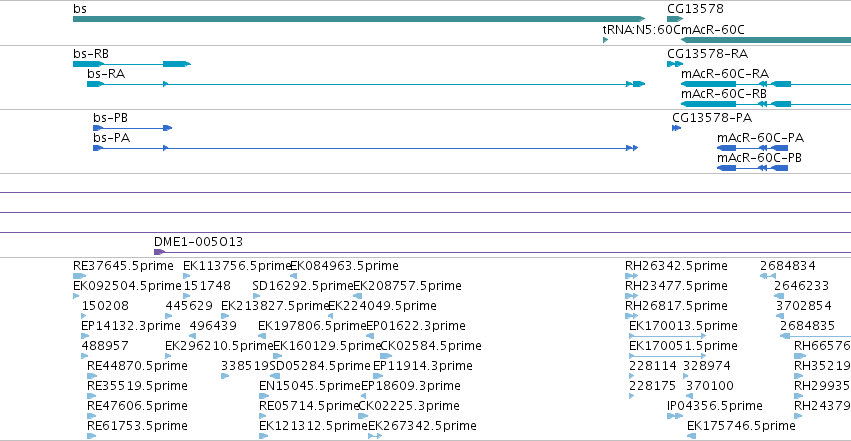
Task: Click the EK267342.5prime EST label
Action: (x=422, y=426)
